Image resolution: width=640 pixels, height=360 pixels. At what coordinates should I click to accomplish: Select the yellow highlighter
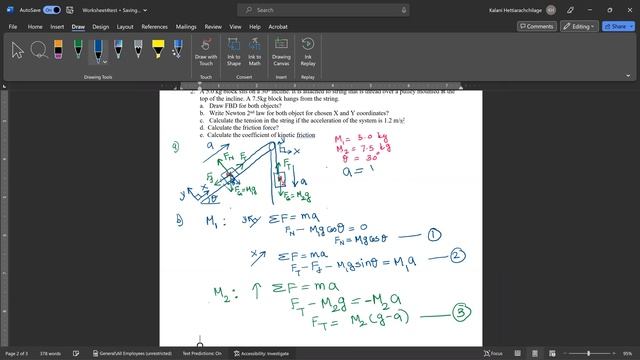pos(158,50)
